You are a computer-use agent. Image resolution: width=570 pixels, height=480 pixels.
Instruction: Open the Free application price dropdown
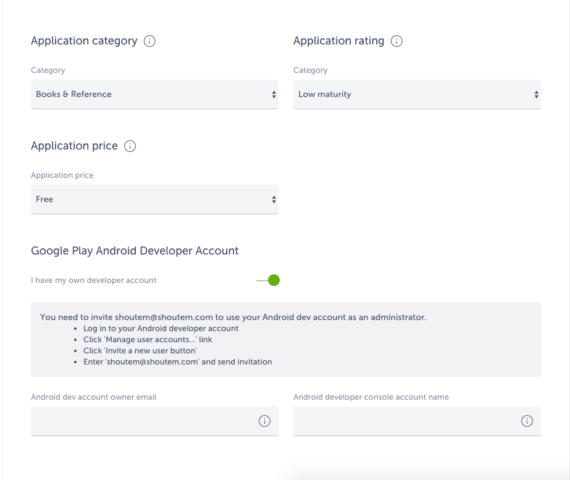pos(155,200)
